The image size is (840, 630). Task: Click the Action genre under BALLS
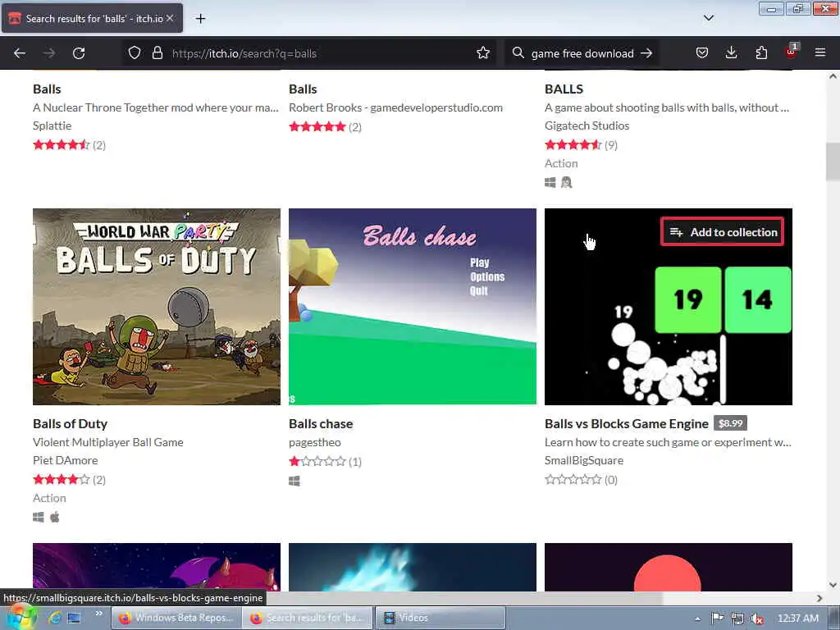pyautogui.click(x=561, y=163)
